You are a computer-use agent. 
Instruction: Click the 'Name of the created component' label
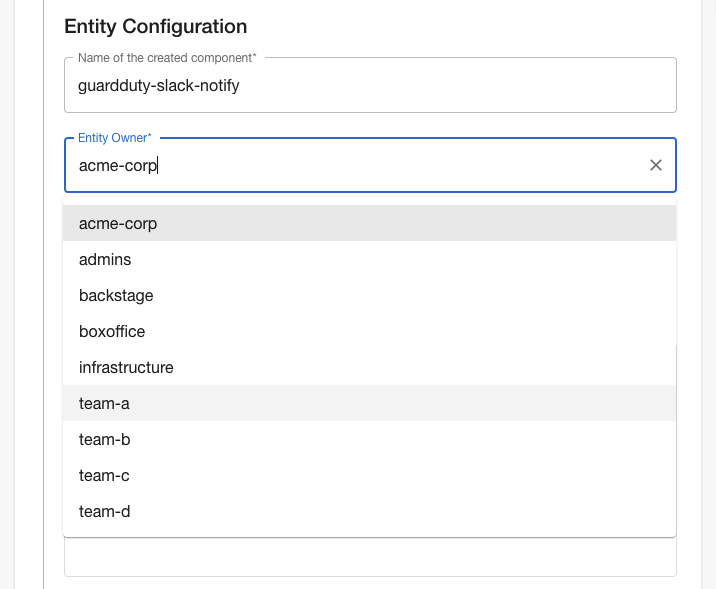(x=166, y=58)
